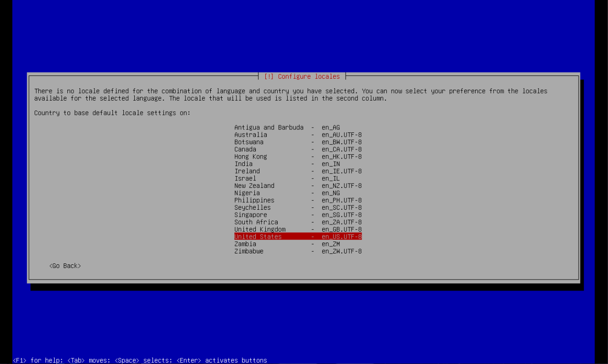This screenshot has height=364, width=608.
Task: Choose Australia en_AU.UTF-8 locale
Action: click(x=298, y=135)
